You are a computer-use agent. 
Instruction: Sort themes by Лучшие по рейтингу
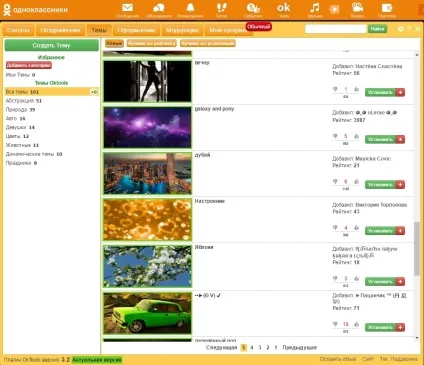[152, 43]
